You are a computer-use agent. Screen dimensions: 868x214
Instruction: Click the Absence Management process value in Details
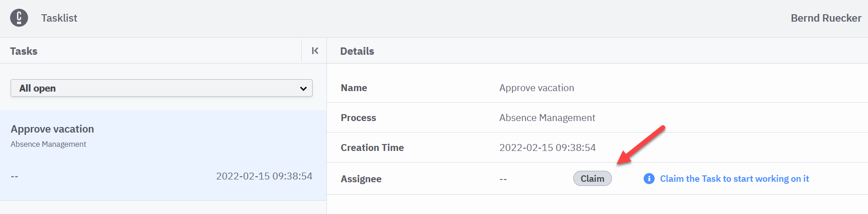547,118
